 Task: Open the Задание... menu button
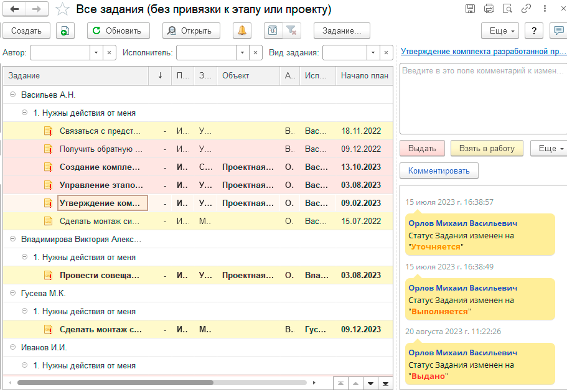pyautogui.click(x=342, y=31)
